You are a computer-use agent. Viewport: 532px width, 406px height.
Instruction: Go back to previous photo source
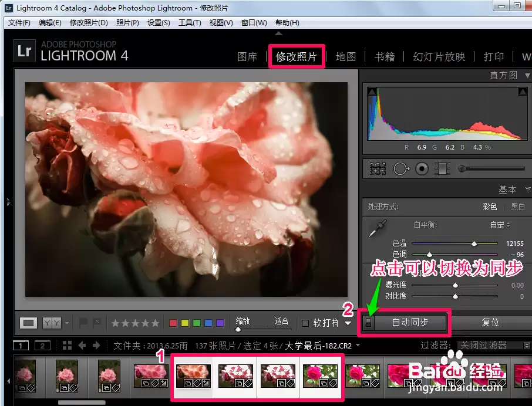[x=82, y=346]
